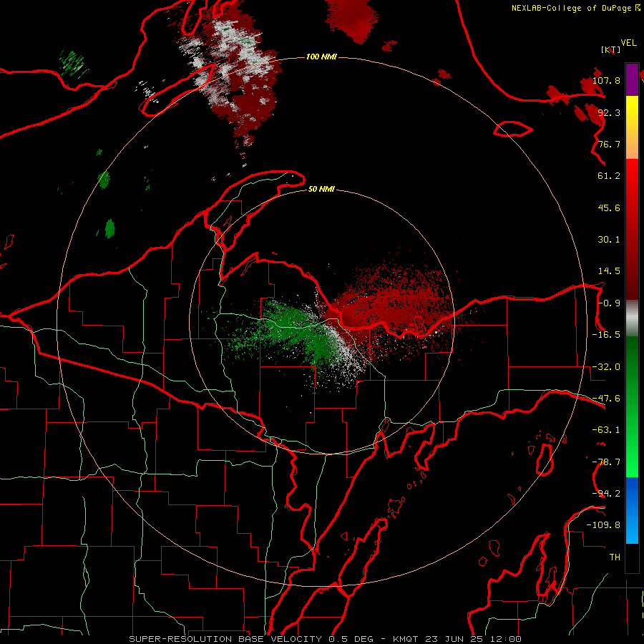
Task: Select the -109.8 value on velocity scale
Action: click(x=603, y=525)
